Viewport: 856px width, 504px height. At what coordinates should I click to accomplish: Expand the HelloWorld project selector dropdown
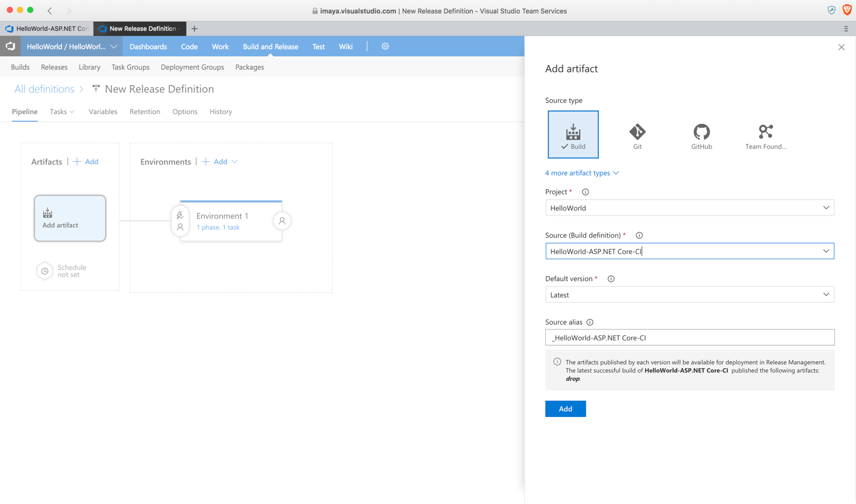pyautogui.click(x=114, y=47)
